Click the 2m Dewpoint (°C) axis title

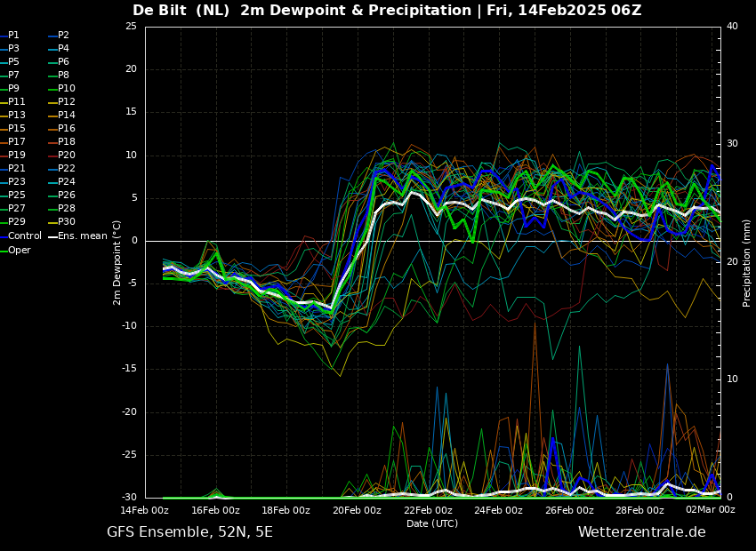click(x=117, y=262)
